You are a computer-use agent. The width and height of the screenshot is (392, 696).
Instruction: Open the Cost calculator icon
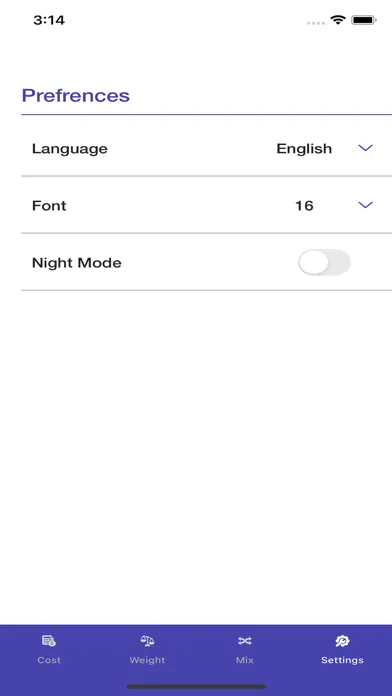(49, 641)
